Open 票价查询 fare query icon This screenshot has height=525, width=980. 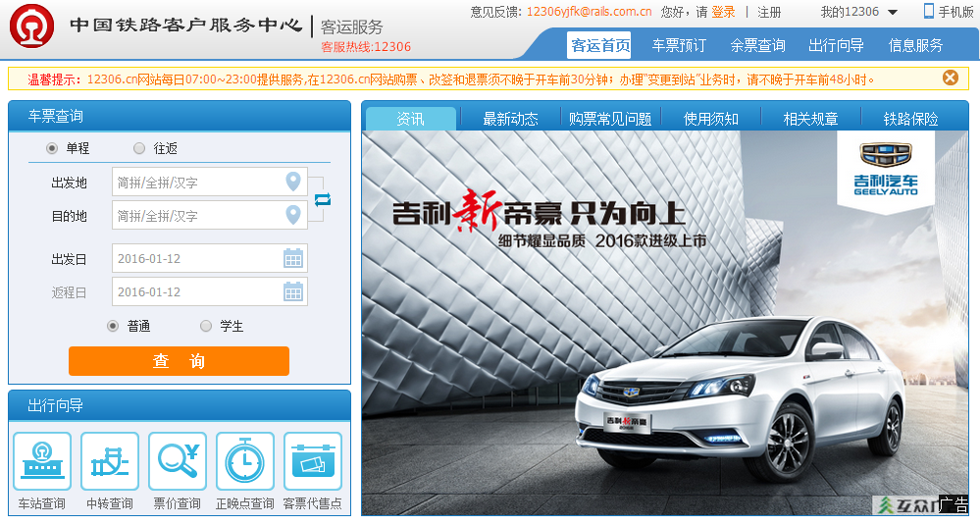178,461
